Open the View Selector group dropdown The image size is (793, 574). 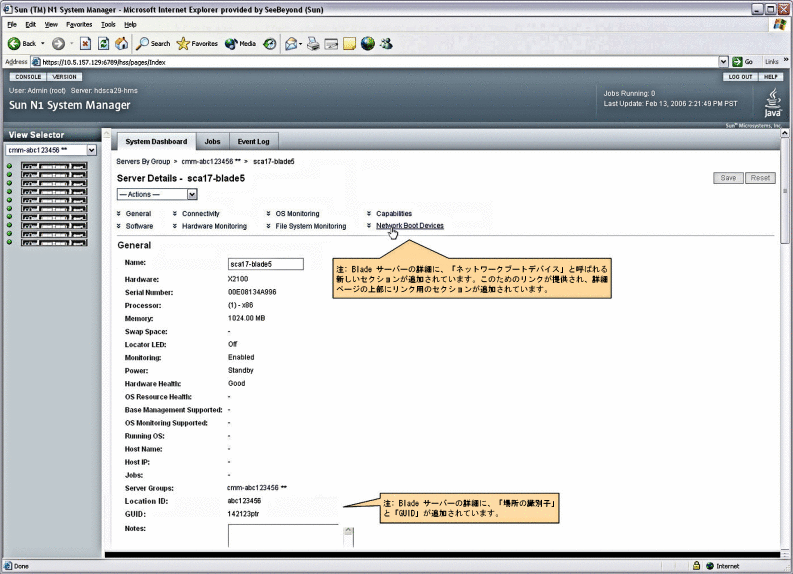pos(91,150)
